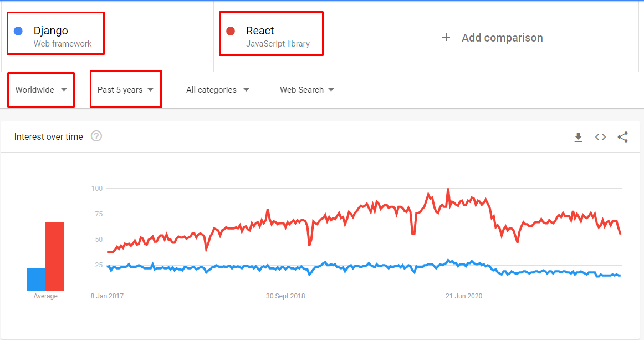
Task: Click Add comparison
Action: pyautogui.click(x=502, y=38)
